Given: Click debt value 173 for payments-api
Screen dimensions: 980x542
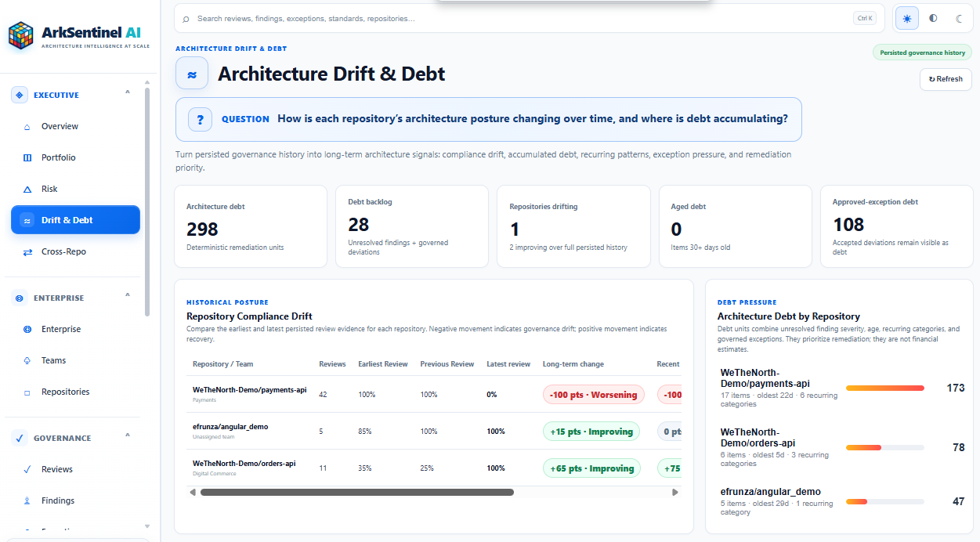Looking at the screenshot, I should (955, 388).
